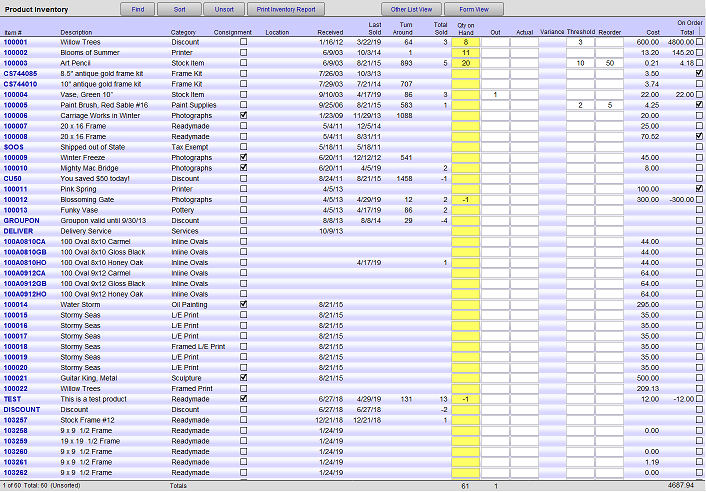Click the Find button
The height and width of the screenshot is (492, 706).
pyautogui.click(x=136, y=9)
